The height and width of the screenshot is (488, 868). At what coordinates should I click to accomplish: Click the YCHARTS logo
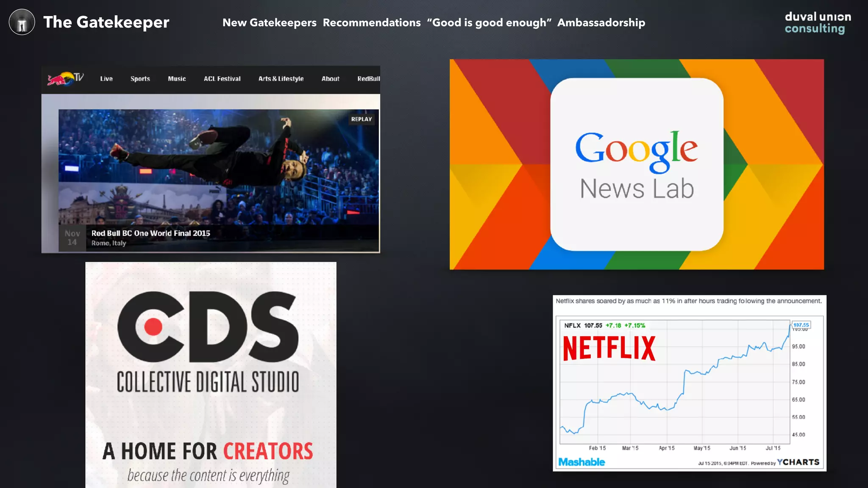point(798,462)
